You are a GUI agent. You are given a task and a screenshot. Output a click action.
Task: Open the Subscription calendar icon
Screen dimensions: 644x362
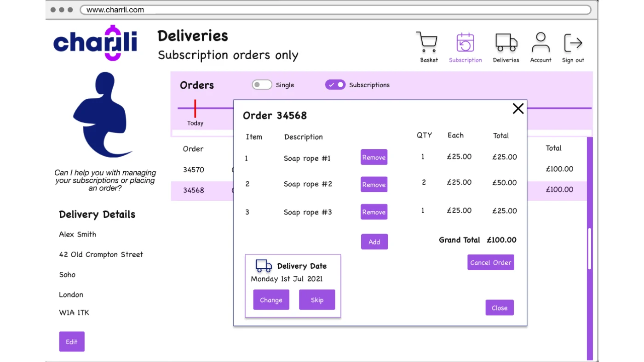click(x=465, y=43)
